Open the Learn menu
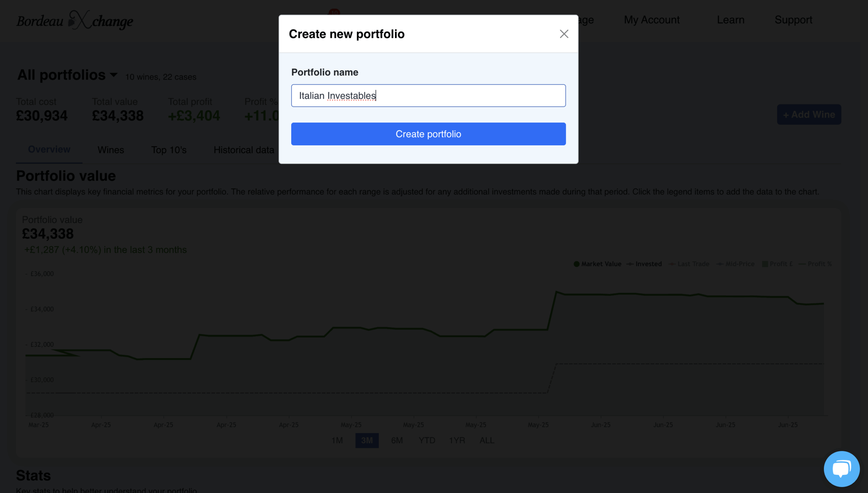The width and height of the screenshot is (868, 493). 731,20
